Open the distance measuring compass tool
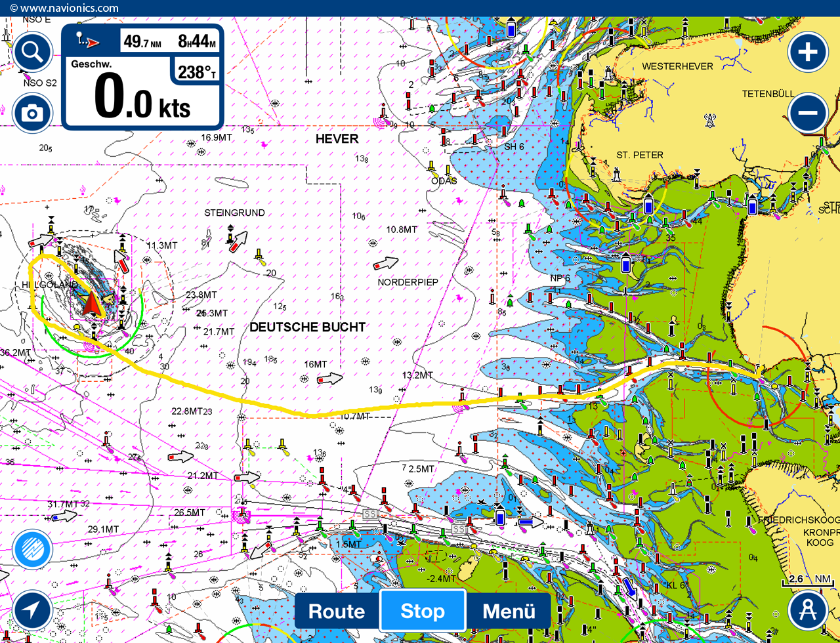Image resolution: width=840 pixels, height=643 pixels. click(x=808, y=610)
